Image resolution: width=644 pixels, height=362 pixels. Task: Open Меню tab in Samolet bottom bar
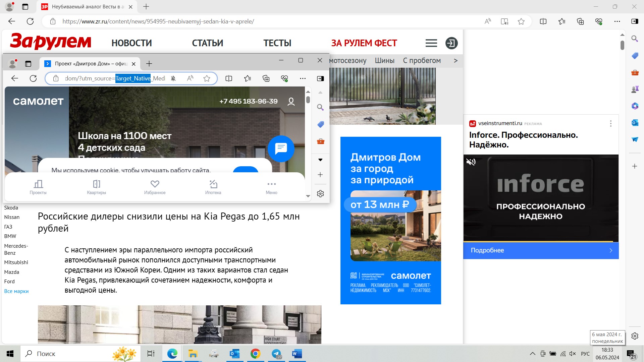click(271, 187)
